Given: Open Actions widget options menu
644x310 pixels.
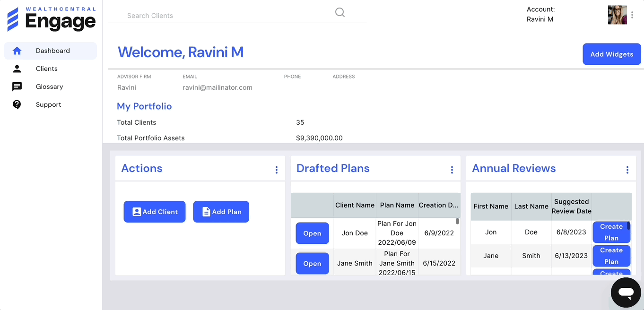Looking at the screenshot, I should tap(277, 170).
